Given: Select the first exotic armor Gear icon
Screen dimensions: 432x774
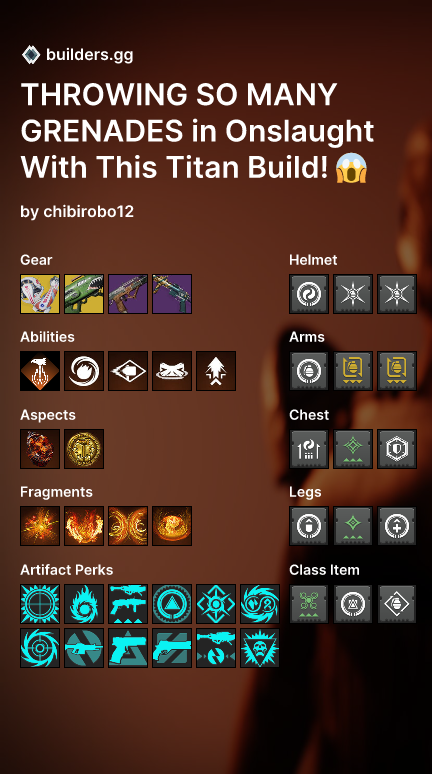Looking at the screenshot, I should (40, 294).
